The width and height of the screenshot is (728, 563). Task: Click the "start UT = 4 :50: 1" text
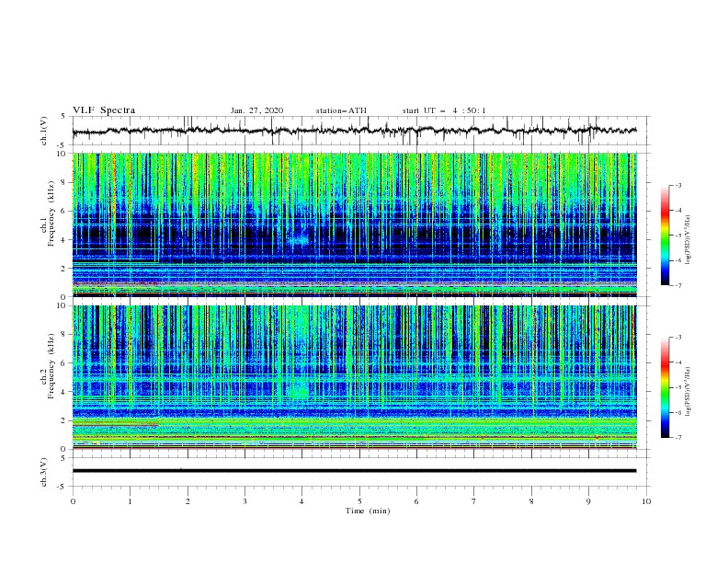(x=444, y=110)
